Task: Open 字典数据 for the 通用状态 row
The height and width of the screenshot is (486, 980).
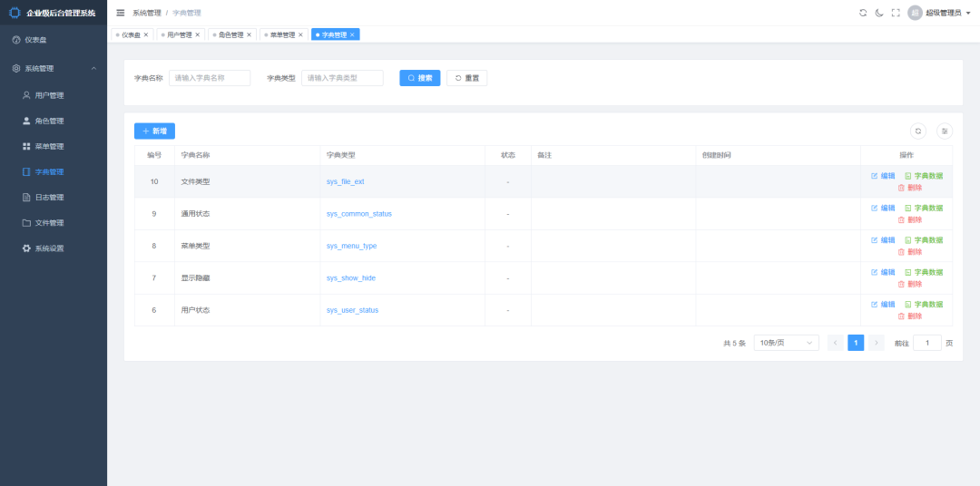Action: pos(924,208)
